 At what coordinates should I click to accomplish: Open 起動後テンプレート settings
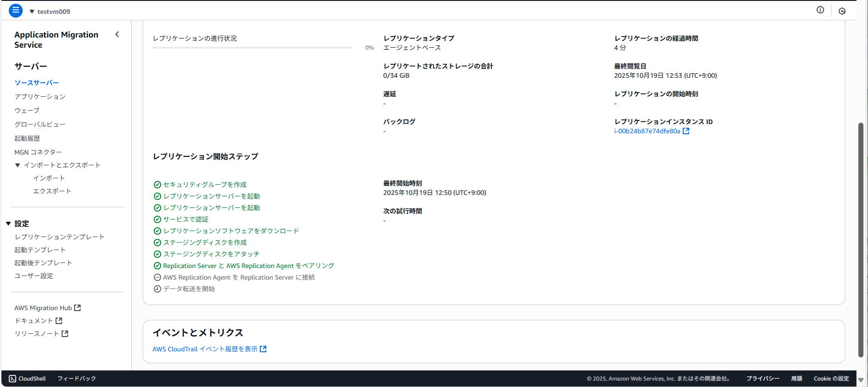click(43, 263)
